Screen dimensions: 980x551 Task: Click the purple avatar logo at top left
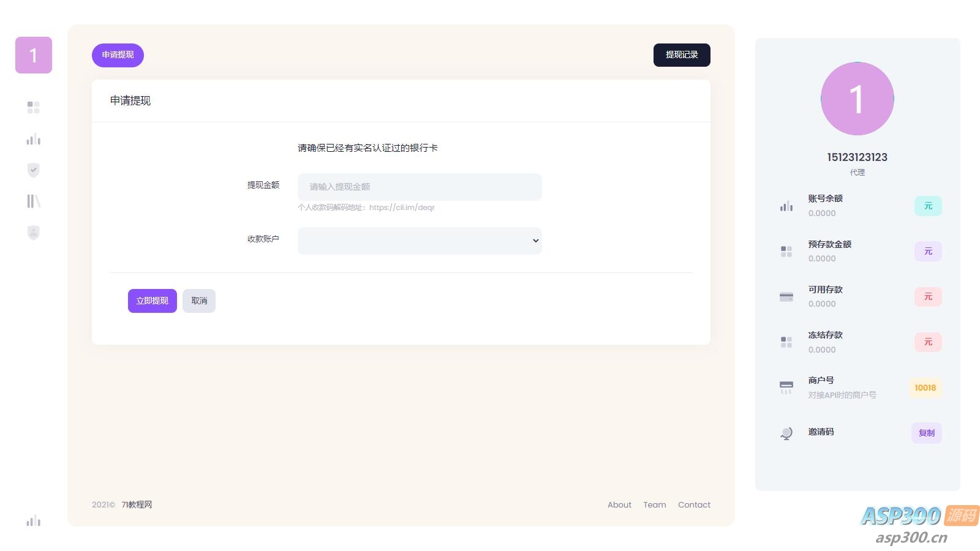click(34, 55)
